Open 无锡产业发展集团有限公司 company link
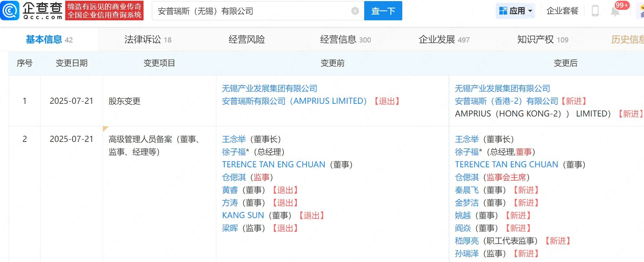This screenshot has width=644, height=262. [x=269, y=88]
